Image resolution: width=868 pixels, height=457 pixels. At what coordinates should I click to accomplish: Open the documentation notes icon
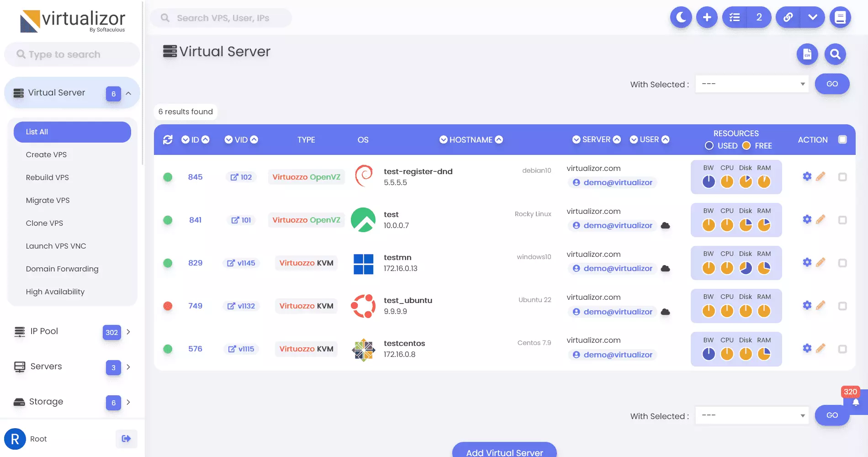coord(840,17)
